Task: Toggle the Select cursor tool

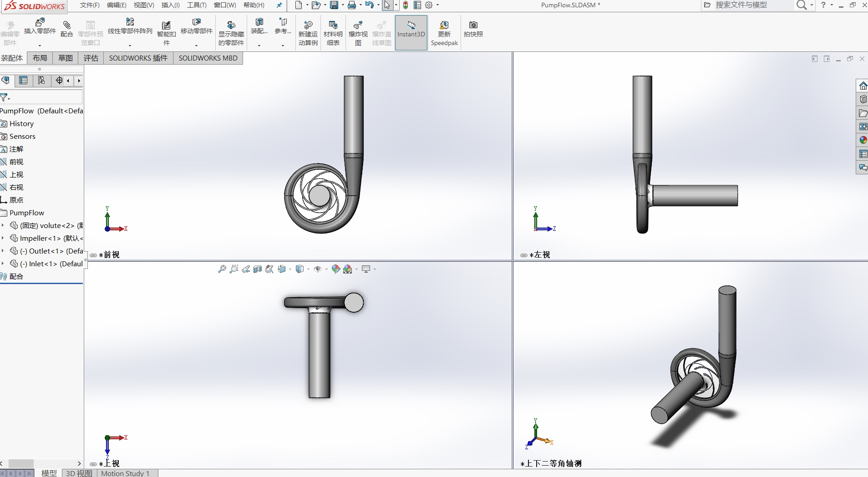Action: pos(387,5)
